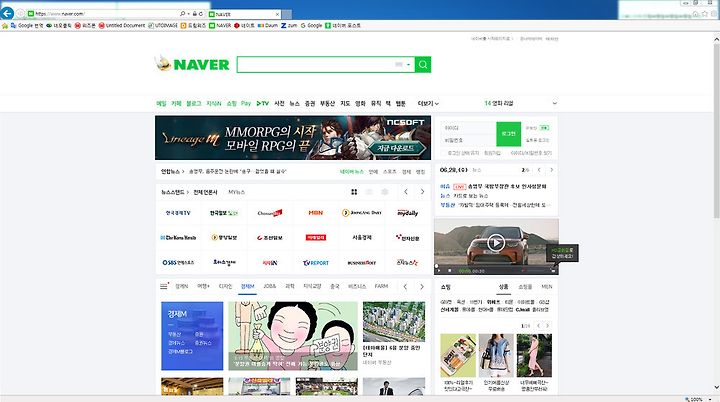This screenshot has height=402, width=720.
Task: Toggle the IP security switch in login box
Action: 544,128
